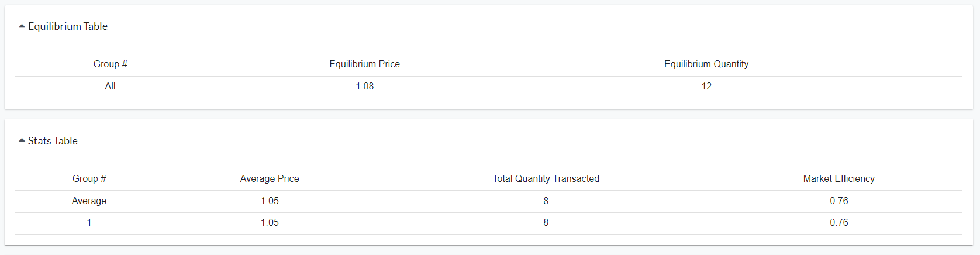Image resolution: width=980 pixels, height=255 pixels.
Task: Select the Equilibrium Quantity column header
Action: 706,64
